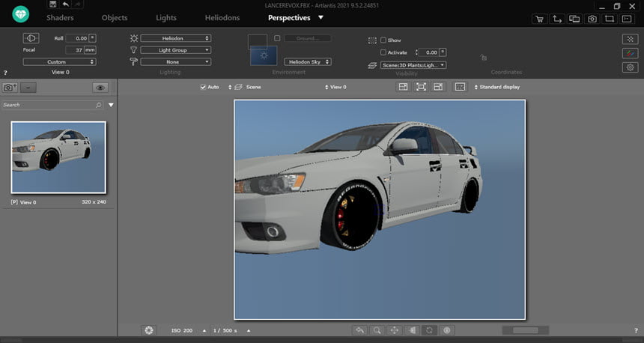The height and width of the screenshot is (343, 644).
Task: Expand the Heliodon Sky dropdown
Action: click(308, 61)
